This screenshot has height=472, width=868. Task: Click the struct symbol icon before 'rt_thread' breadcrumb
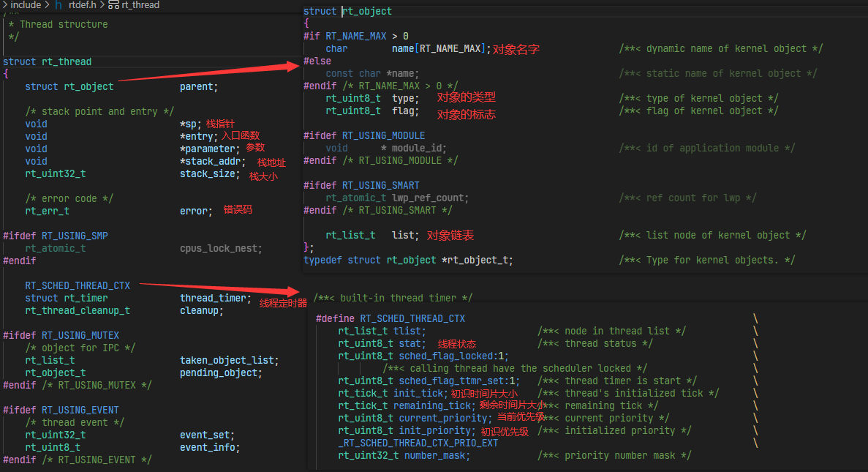[x=113, y=5]
